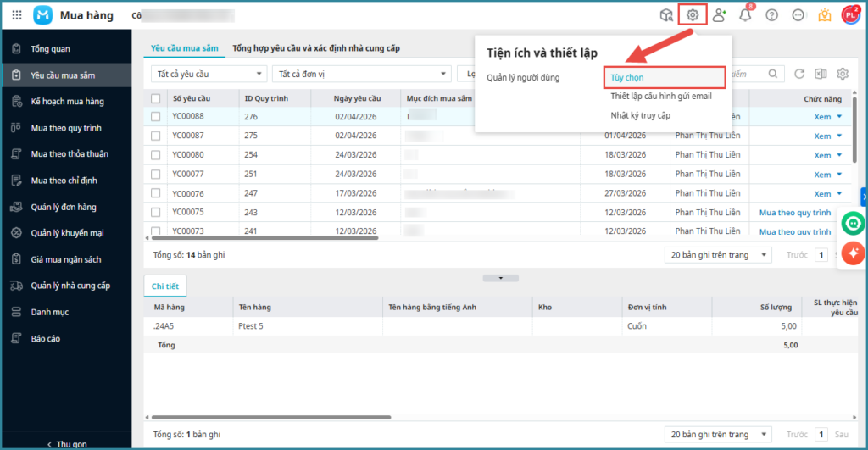Open the green chat support widget
868x450 pixels.
coord(853,224)
